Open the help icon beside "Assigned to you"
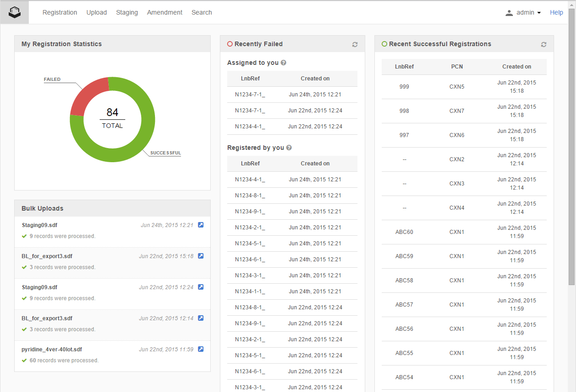Image resolution: width=576 pixels, height=392 pixels. [x=283, y=63]
